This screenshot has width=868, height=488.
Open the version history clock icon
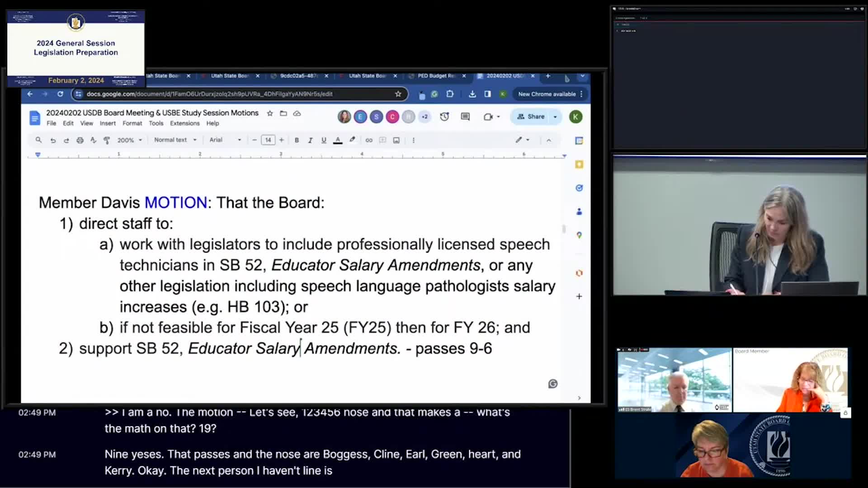coord(444,117)
